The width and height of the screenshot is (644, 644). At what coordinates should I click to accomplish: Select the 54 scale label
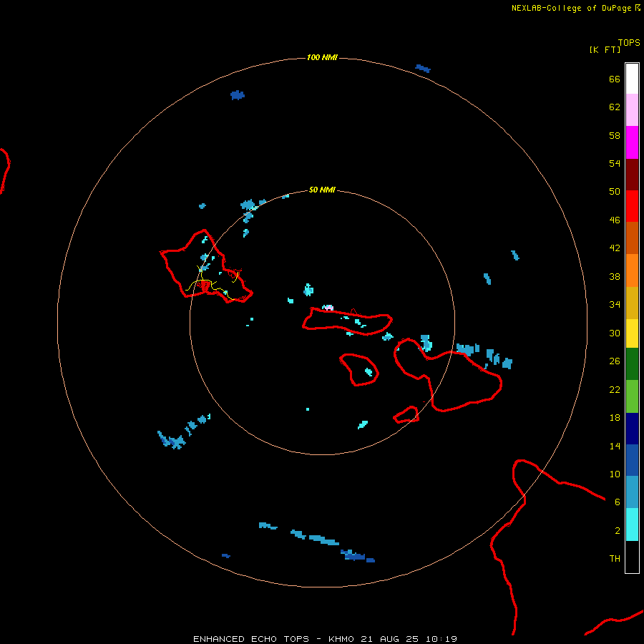tap(615, 163)
